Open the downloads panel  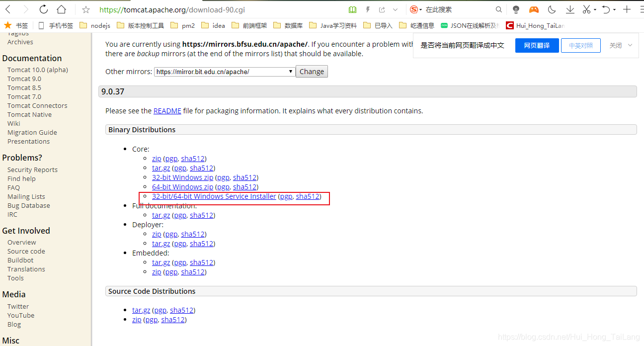tap(570, 9)
